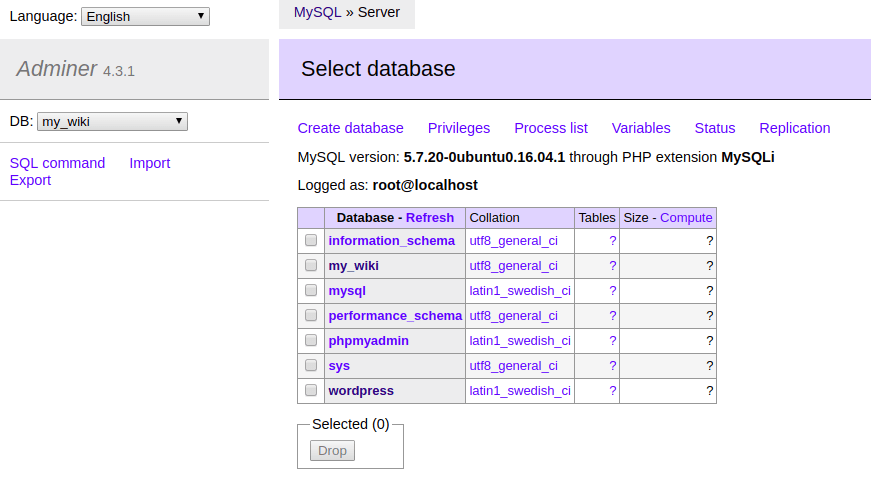
Task: Tick the wordpress checkbox
Action: point(311,390)
